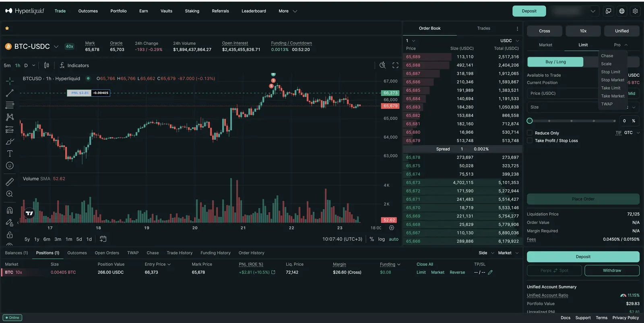
Task: Open the Portfolio page
Action: coord(118,11)
